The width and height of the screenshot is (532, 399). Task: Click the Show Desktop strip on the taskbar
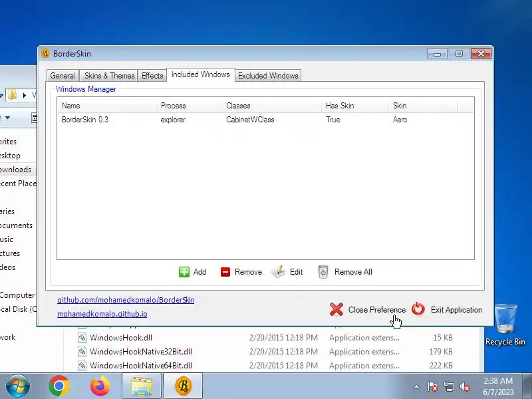[x=527, y=386]
